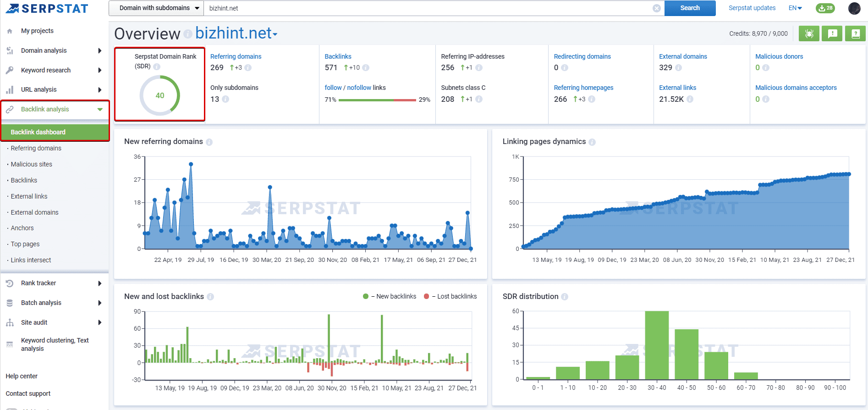Click the Rank tracker icon
This screenshot has width=868, height=410.
point(10,283)
